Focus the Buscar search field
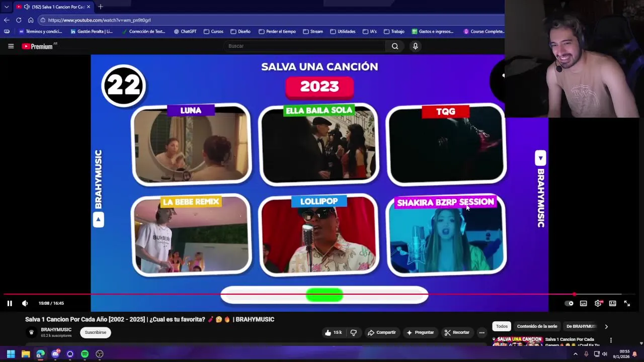644x362 pixels. pyautogui.click(x=304, y=46)
